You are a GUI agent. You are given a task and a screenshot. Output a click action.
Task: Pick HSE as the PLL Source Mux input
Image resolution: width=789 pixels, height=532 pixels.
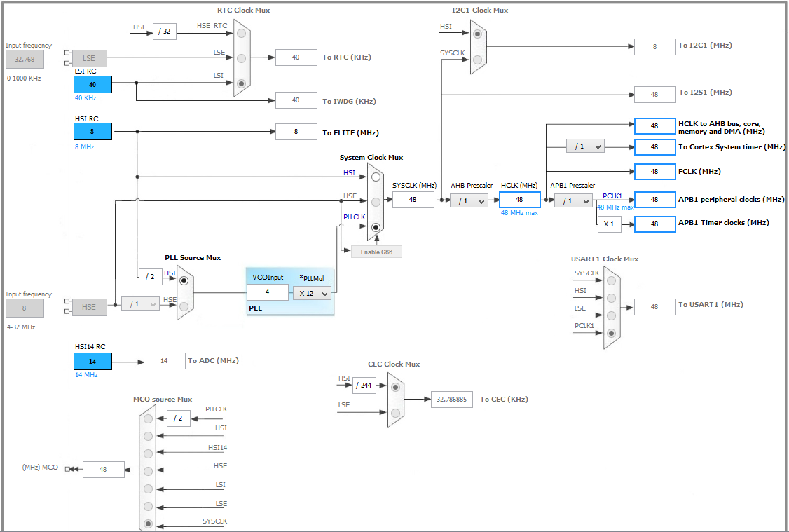coord(184,306)
